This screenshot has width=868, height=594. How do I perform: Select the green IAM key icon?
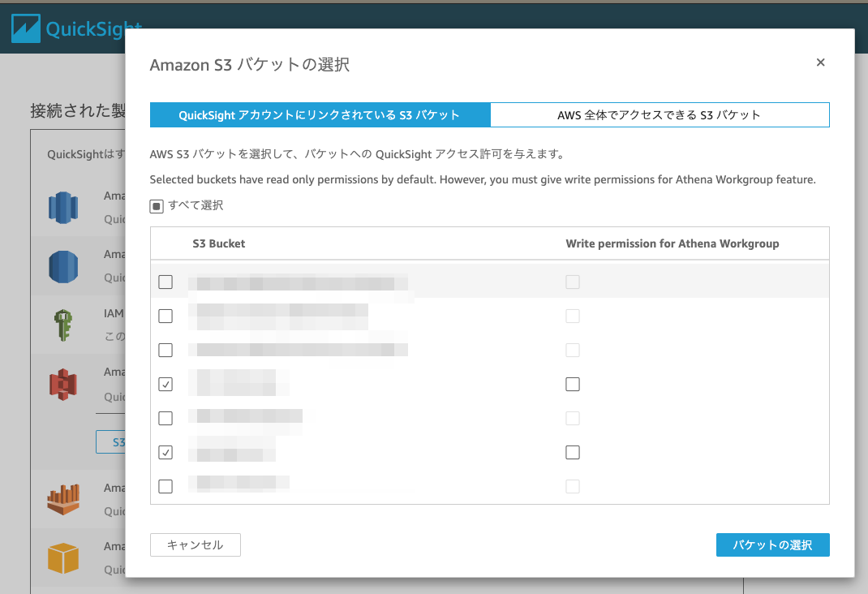(x=63, y=325)
